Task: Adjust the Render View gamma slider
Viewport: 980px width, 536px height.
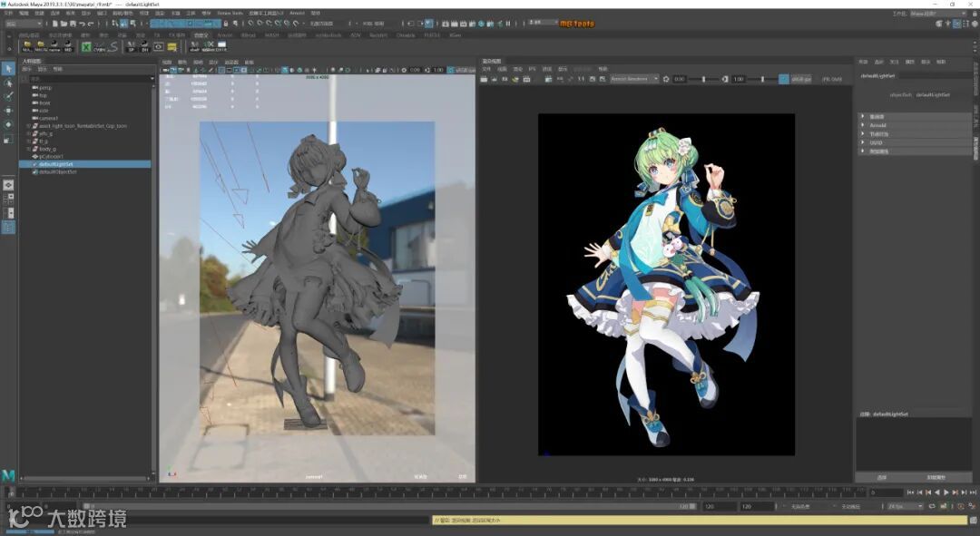Action: click(762, 79)
